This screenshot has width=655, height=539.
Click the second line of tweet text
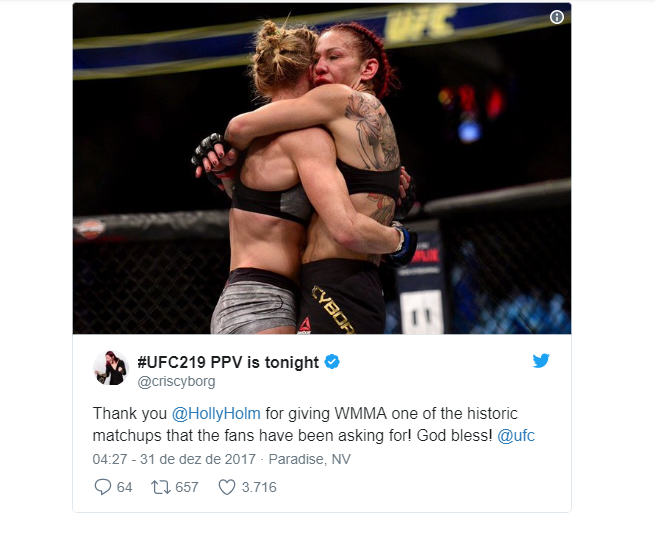(314, 436)
